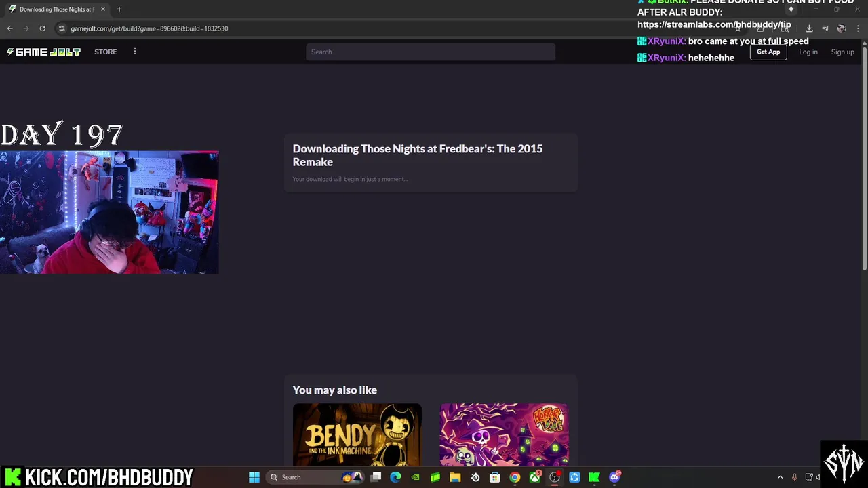Open the purple skeleton game thumbnail
868x488 pixels.
click(504, 435)
